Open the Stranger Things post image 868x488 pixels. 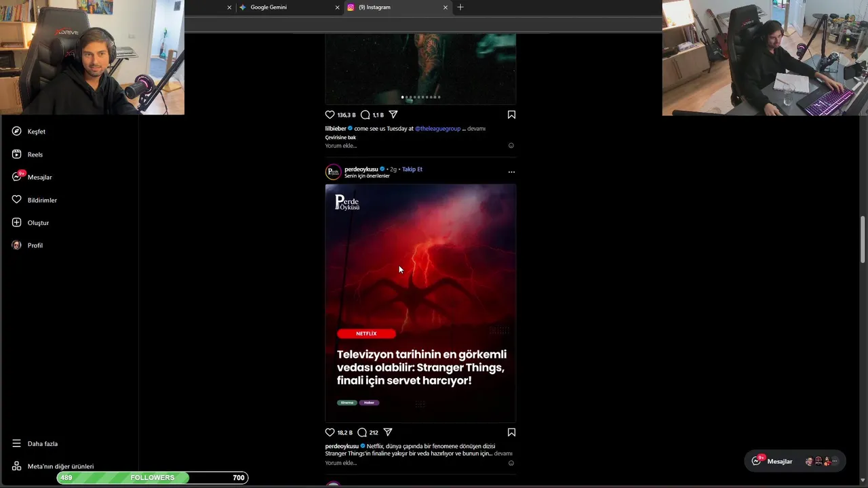(420, 303)
